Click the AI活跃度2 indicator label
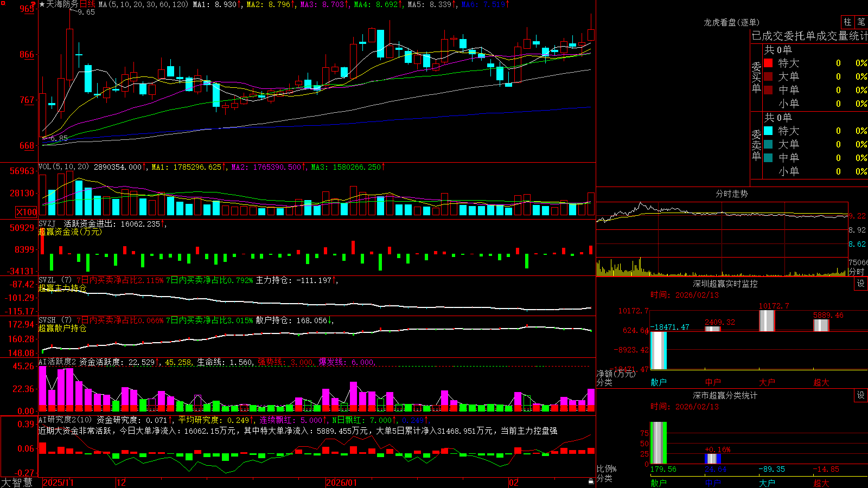Viewport: 868px width, 488px height. click(x=58, y=362)
